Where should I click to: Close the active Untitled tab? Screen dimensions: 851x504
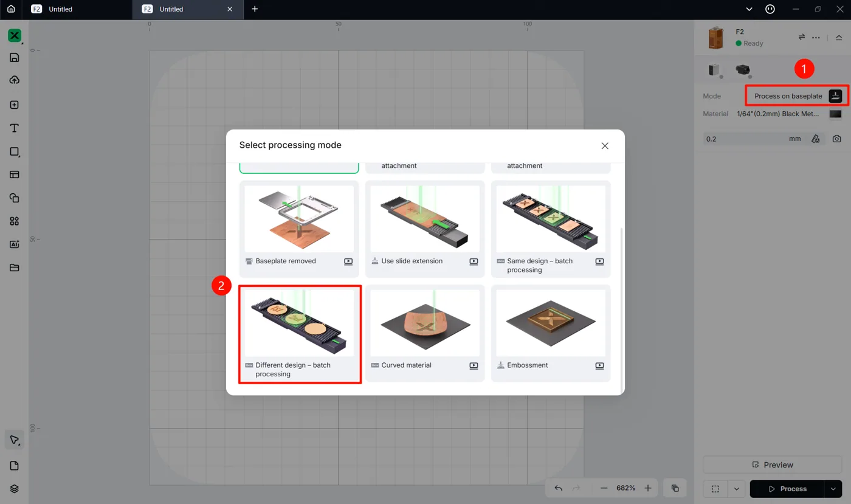[229, 9]
